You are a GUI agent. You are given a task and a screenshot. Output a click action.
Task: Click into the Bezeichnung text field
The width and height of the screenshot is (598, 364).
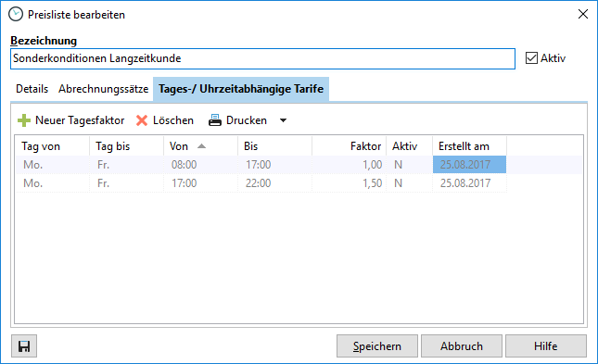[x=262, y=58]
